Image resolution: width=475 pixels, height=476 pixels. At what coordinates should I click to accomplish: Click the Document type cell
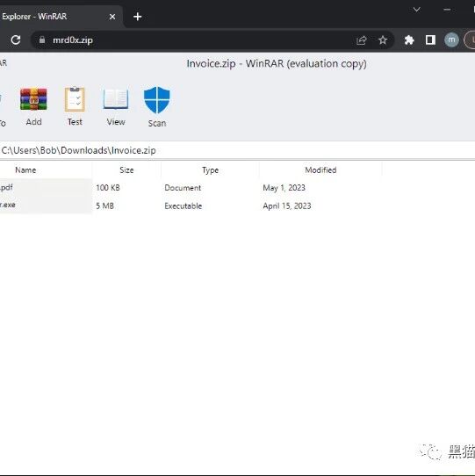click(183, 188)
